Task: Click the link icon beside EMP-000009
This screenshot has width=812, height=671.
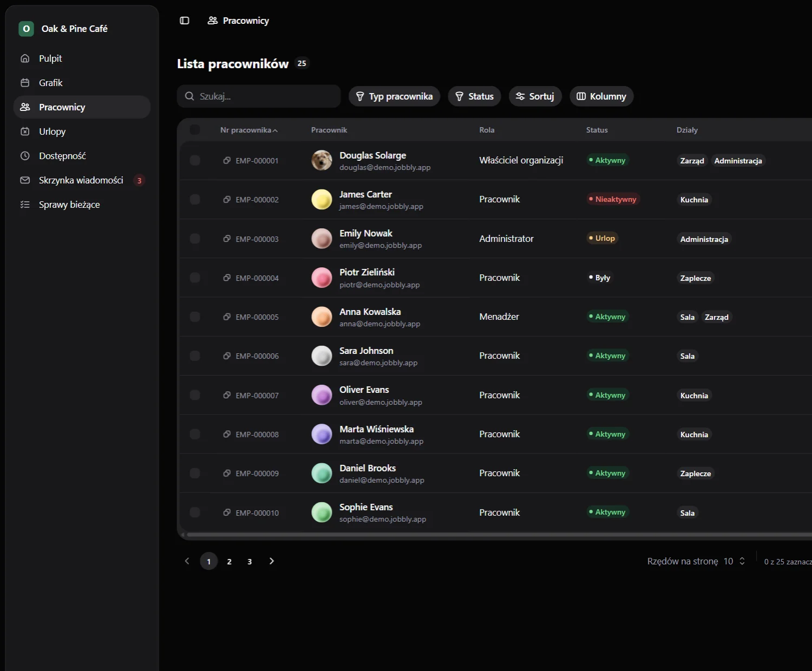Action: point(227,473)
